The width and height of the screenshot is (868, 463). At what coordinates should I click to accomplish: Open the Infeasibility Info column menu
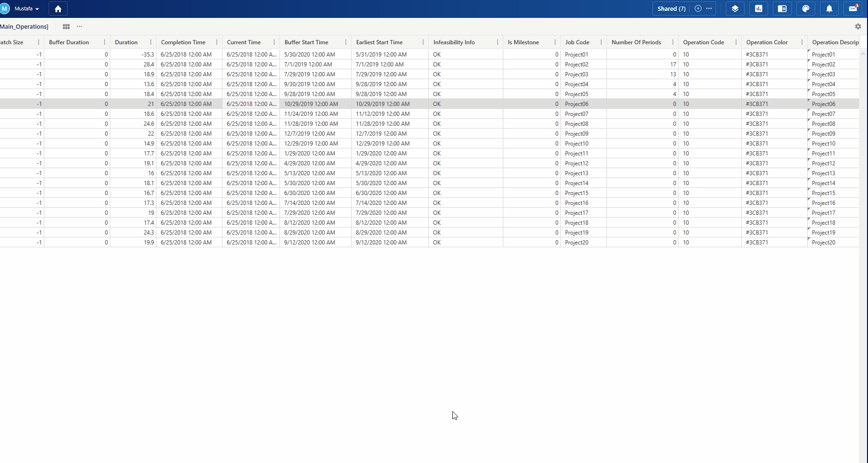497,42
